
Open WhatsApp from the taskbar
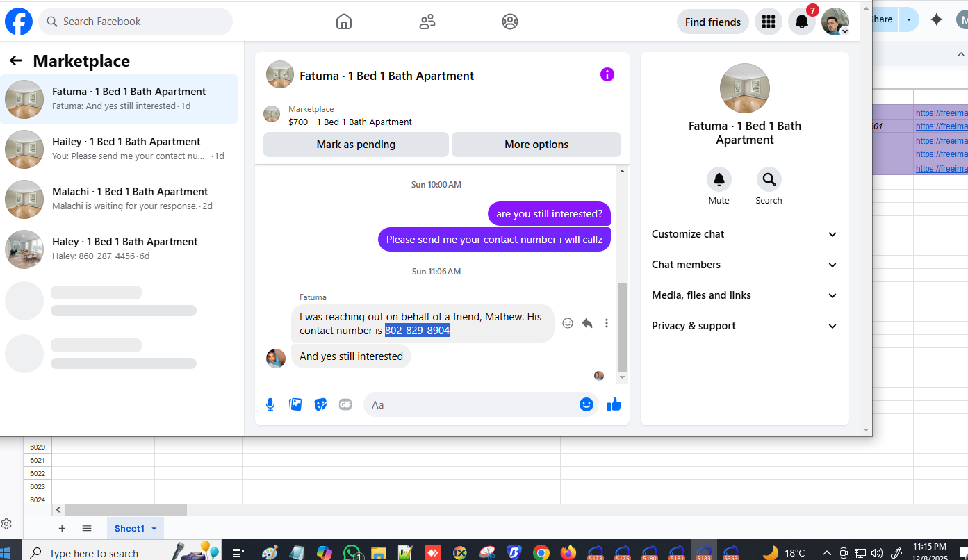(x=352, y=553)
